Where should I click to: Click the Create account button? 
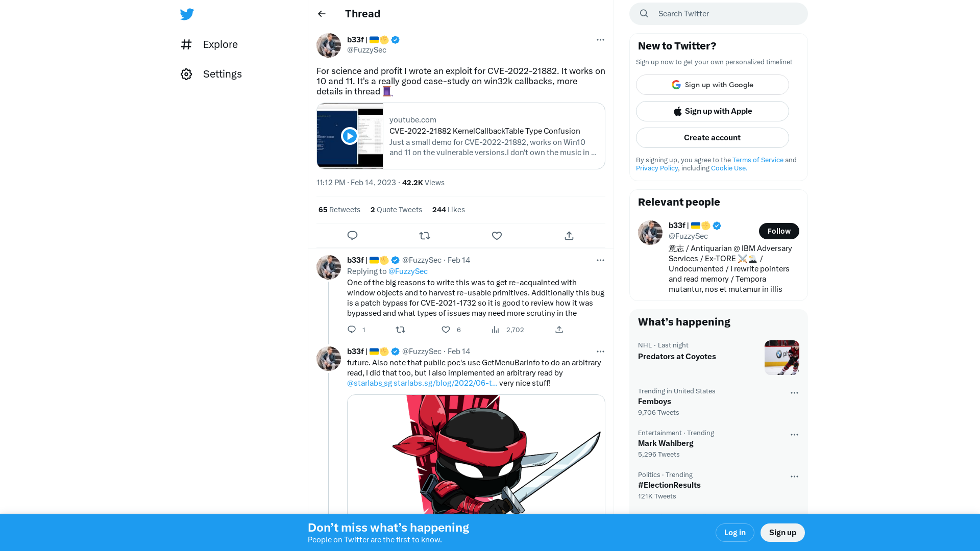[712, 138]
